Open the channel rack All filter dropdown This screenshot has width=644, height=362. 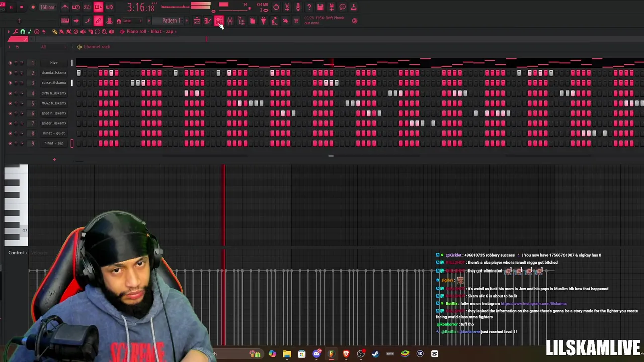pyautogui.click(x=53, y=47)
